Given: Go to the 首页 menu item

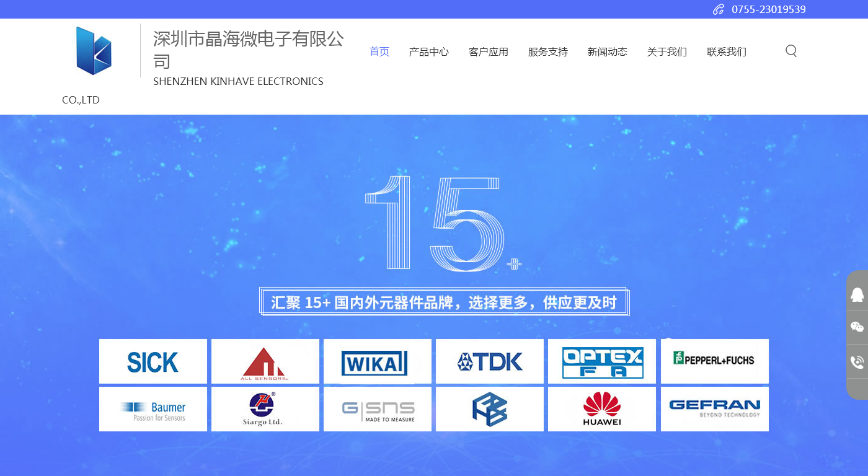Looking at the screenshot, I should tap(379, 51).
